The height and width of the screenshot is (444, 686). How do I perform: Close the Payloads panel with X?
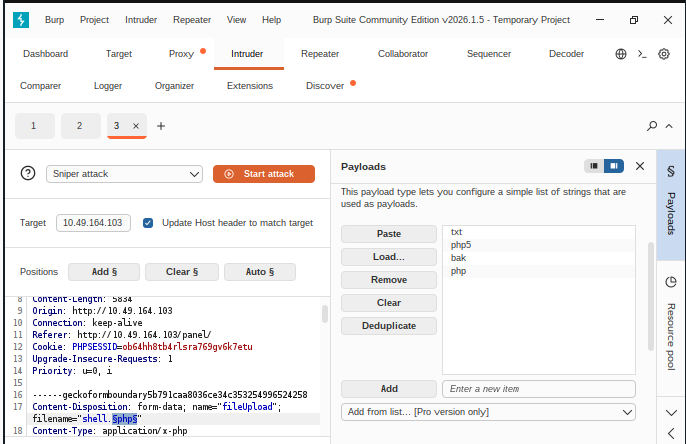[x=640, y=166]
